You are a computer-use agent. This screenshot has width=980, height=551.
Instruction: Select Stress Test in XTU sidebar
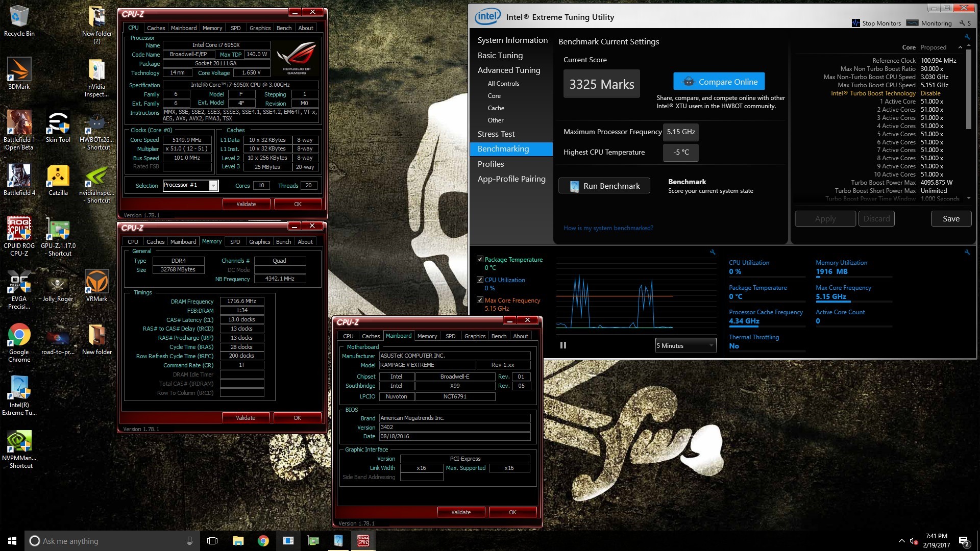coord(496,134)
